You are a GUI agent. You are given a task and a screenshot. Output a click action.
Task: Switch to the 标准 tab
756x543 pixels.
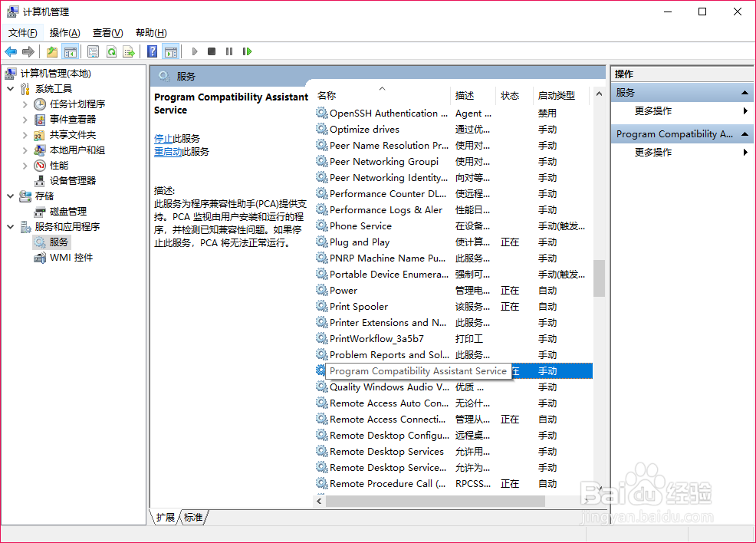194,518
